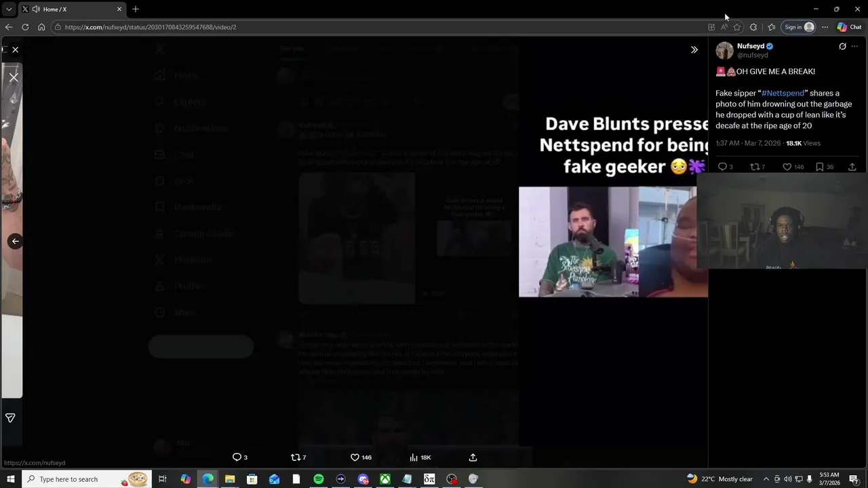
Task: Start Read aloud from address bar
Action: pyautogui.click(x=724, y=27)
